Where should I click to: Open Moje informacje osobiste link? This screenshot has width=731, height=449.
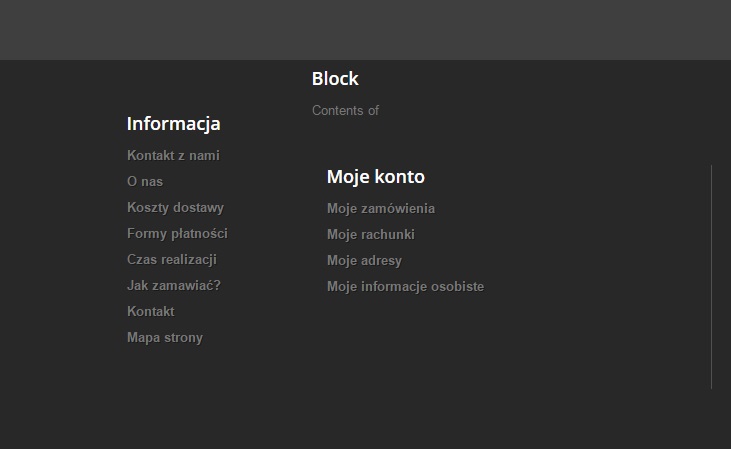tap(405, 287)
